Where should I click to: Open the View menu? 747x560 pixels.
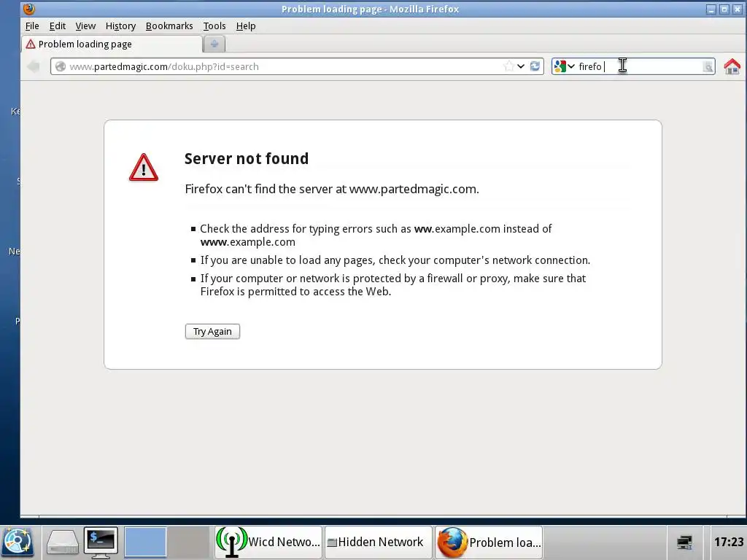click(85, 26)
